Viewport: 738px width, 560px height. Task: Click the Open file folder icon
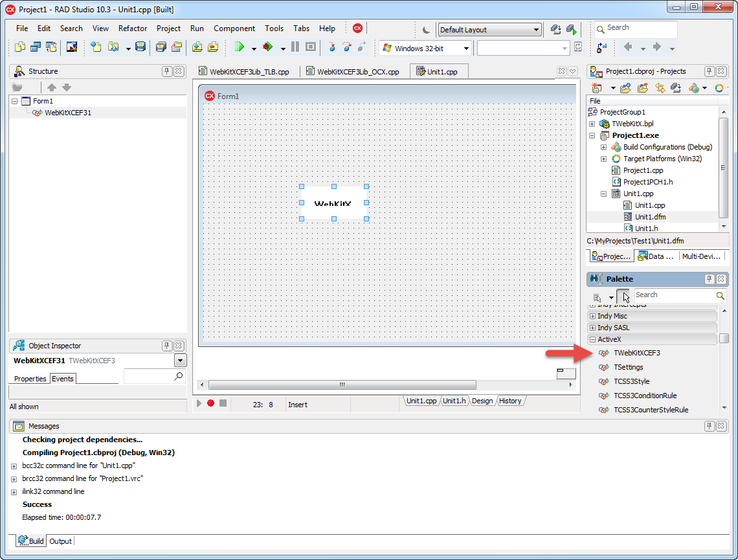pos(113,47)
